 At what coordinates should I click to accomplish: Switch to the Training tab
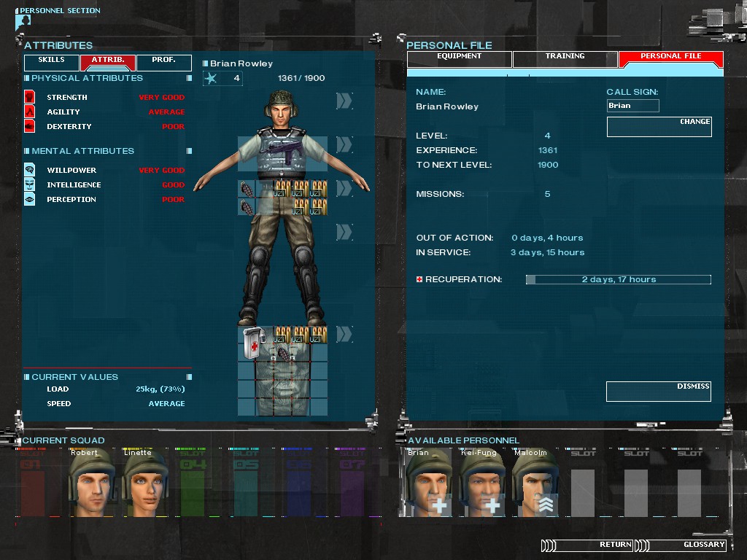pos(565,58)
